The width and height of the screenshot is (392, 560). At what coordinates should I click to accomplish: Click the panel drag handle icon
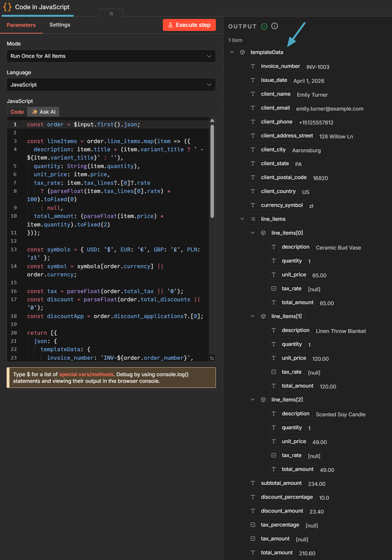tap(111, 14)
